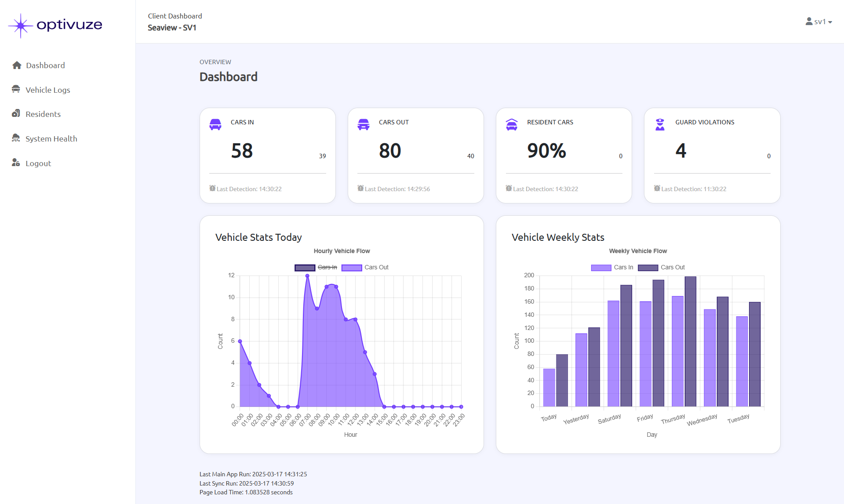The height and width of the screenshot is (504, 844).
Task: Open Residents menu item
Action: coord(43,114)
